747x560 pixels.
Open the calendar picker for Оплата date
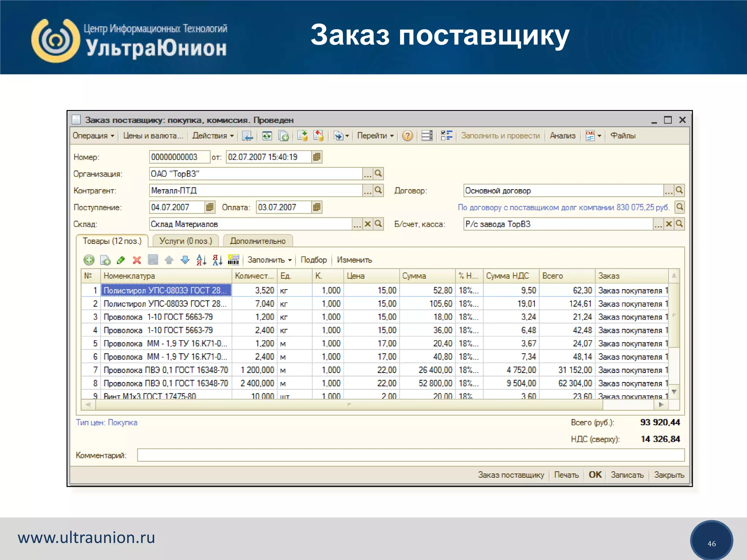point(317,207)
